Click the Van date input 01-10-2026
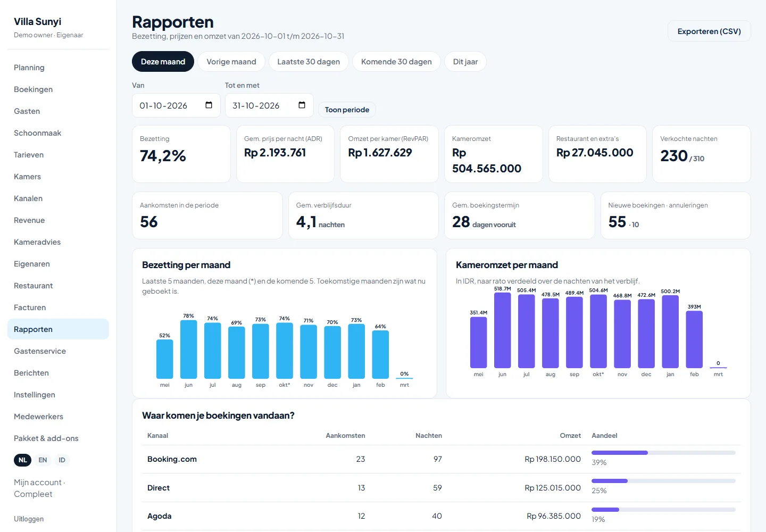Viewport: 766px width, 532px height. click(176, 105)
